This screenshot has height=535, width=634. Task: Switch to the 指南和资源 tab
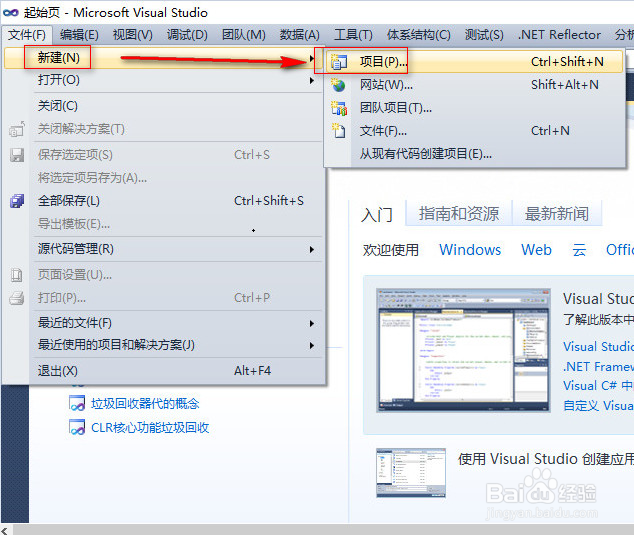(x=459, y=214)
